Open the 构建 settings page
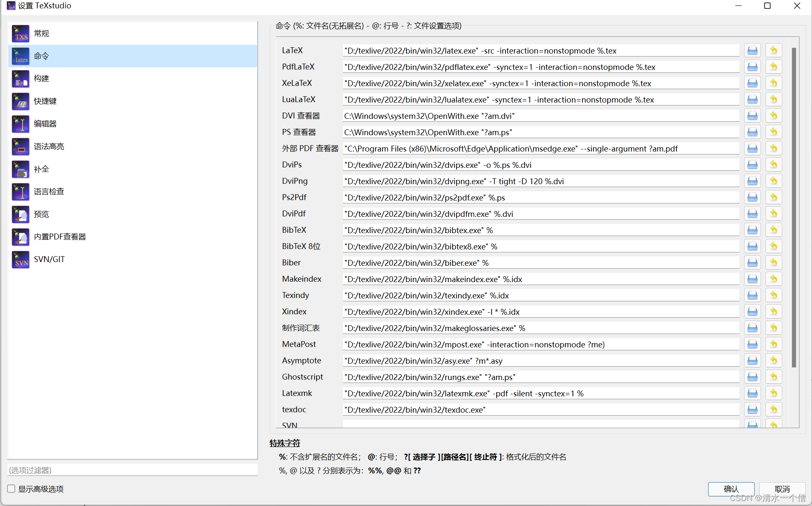The image size is (812, 506). coord(41,79)
